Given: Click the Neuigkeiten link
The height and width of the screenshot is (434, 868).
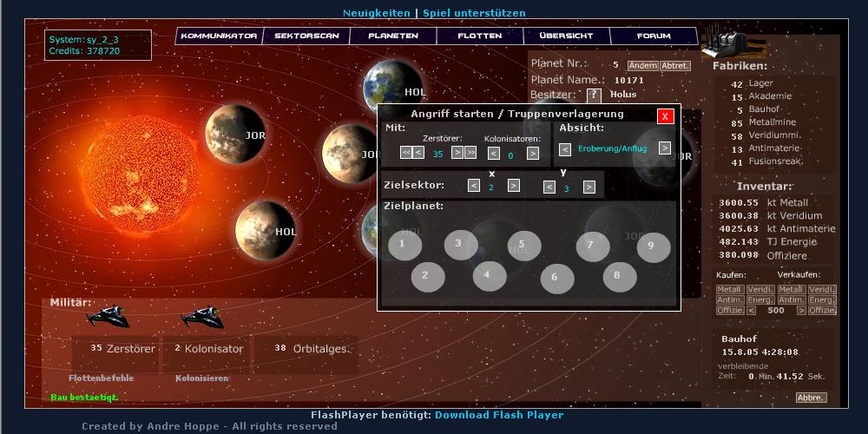Looking at the screenshot, I should [376, 13].
